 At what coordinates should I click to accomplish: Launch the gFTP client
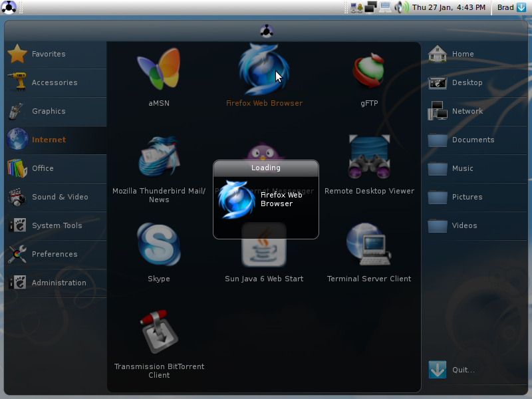pyautogui.click(x=369, y=78)
